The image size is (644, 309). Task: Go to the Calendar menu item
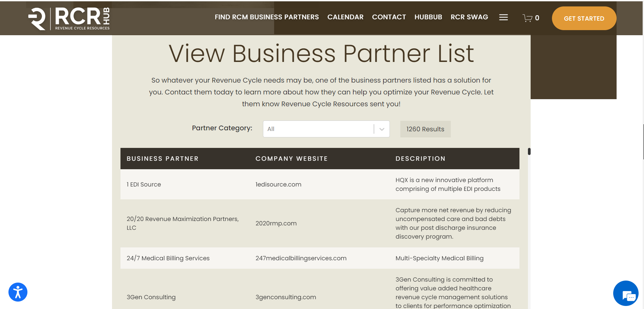[x=345, y=17]
